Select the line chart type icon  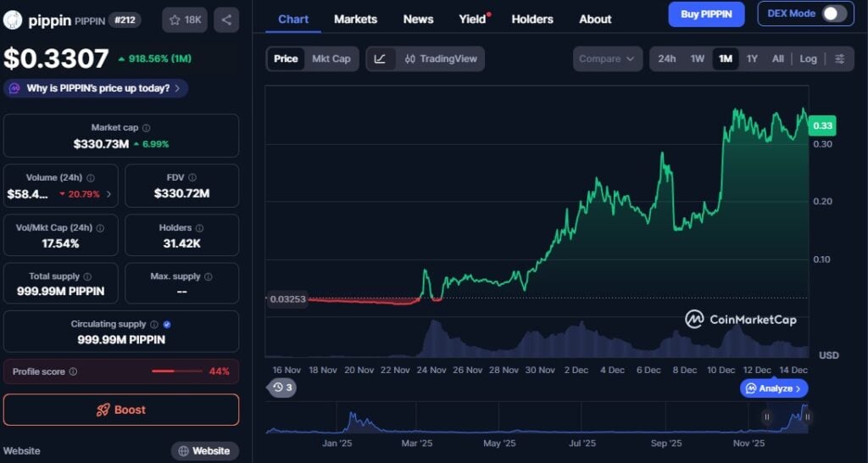point(381,59)
